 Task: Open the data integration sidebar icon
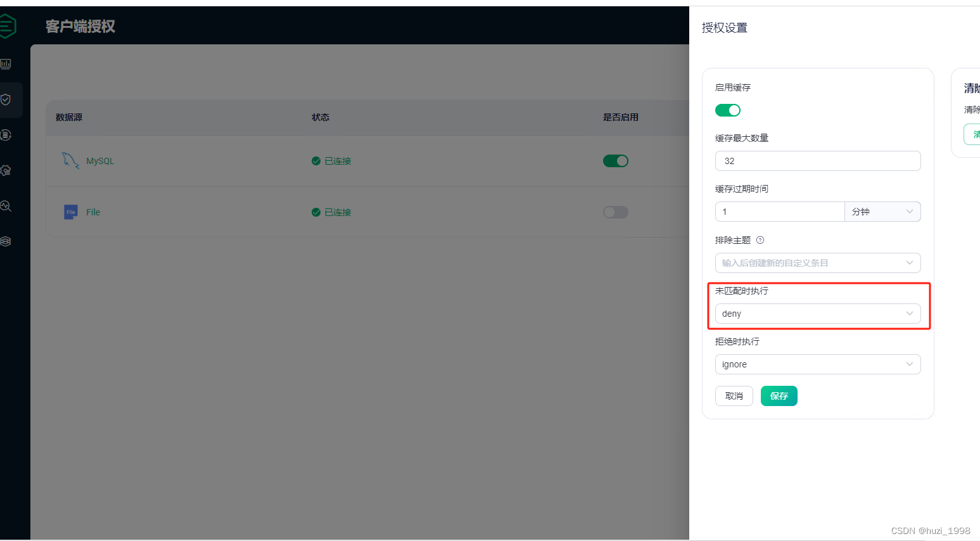(6, 135)
